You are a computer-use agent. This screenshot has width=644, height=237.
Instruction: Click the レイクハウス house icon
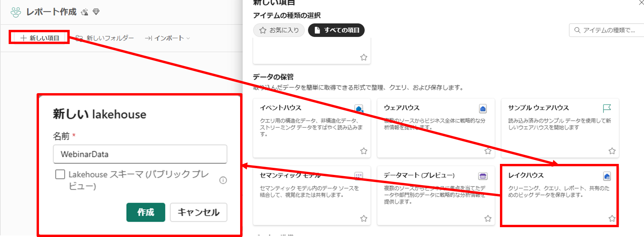click(607, 176)
